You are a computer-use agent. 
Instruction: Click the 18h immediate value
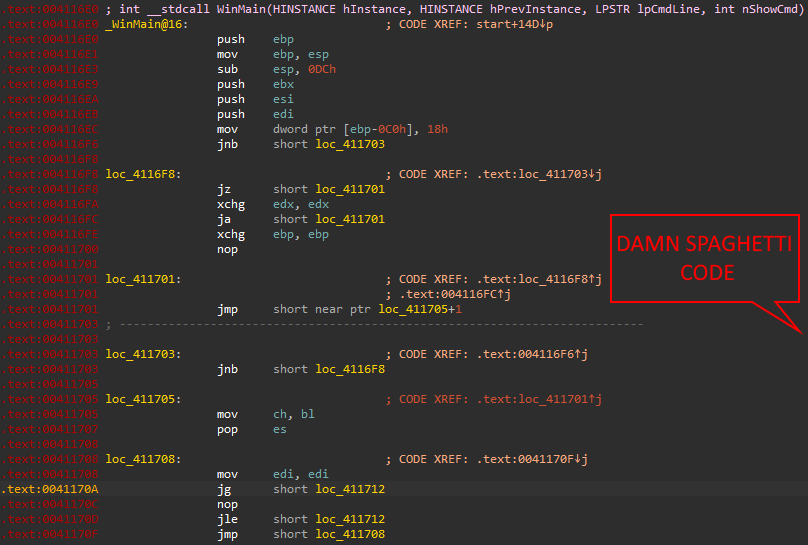pyautogui.click(x=437, y=129)
